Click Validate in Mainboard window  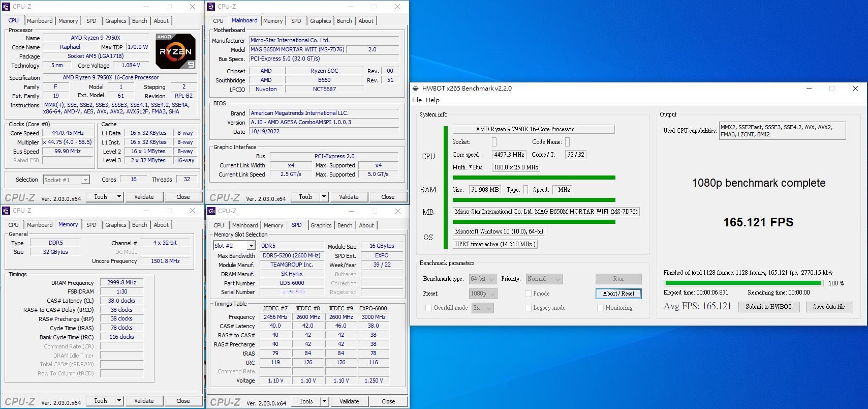[x=349, y=197]
